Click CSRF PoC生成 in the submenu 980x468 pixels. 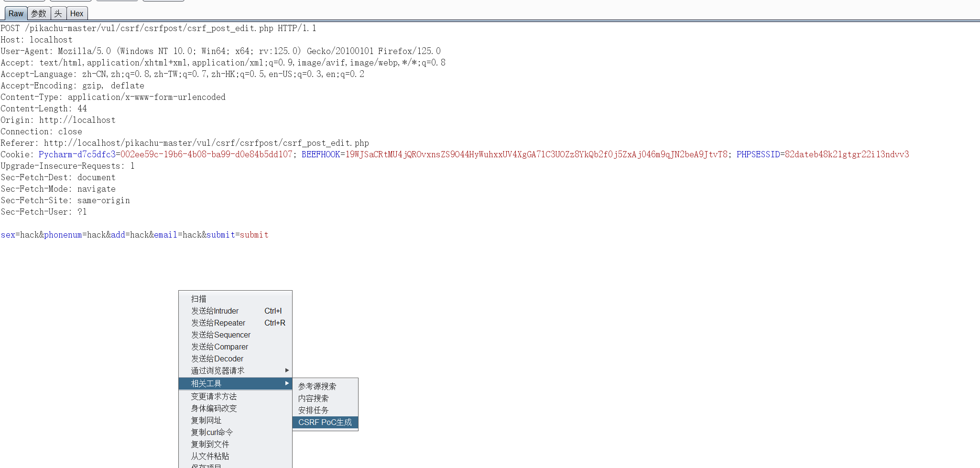coord(325,422)
